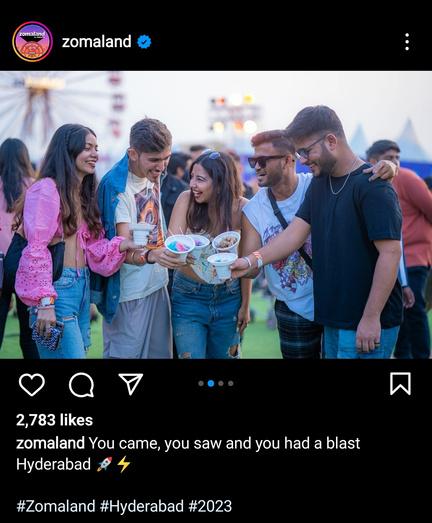Viewport: 432px width, 523px height.
Task: Tap the rocket emoji in the caption
Action: [x=104, y=464]
